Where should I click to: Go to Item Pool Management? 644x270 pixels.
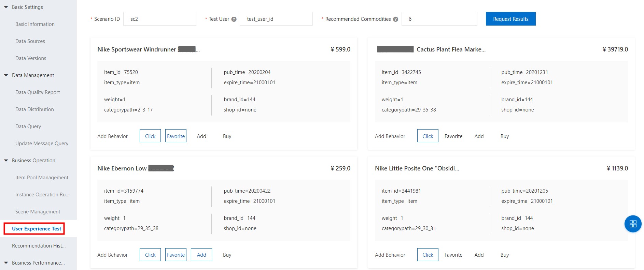pos(42,178)
